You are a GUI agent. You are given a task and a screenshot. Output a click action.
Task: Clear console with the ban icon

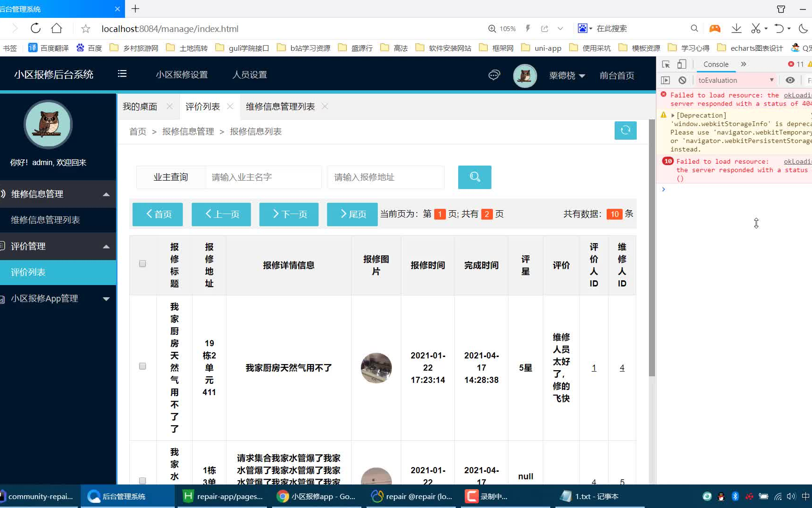point(682,80)
